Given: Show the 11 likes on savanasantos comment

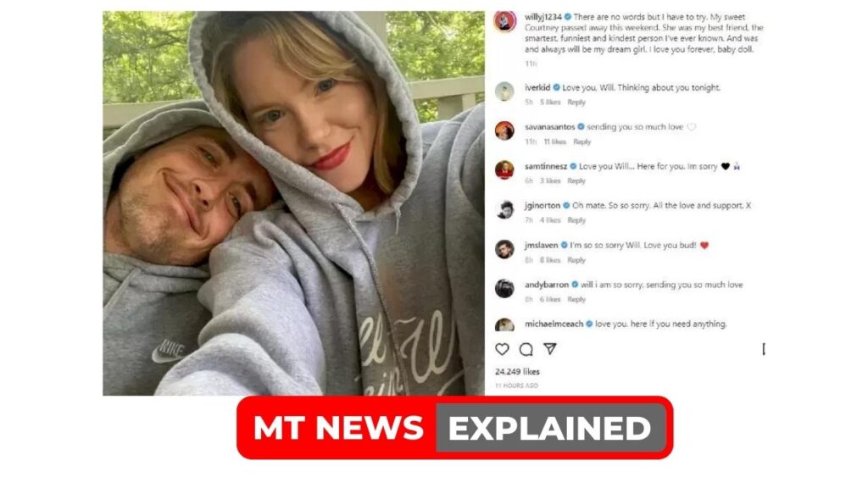Looking at the screenshot, I should tap(554, 142).
